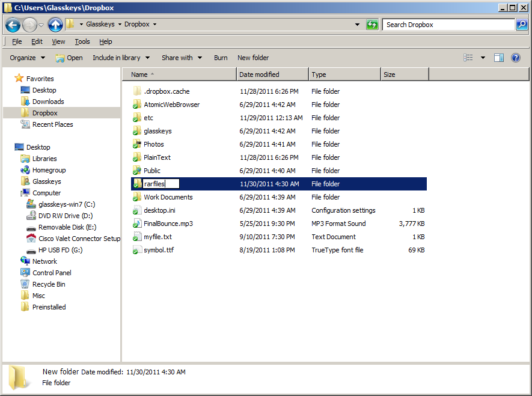Image resolution: width=532 pixels, height=396 pixels.
Task: Toggle the preview pane icon
Action: [498, 58]
